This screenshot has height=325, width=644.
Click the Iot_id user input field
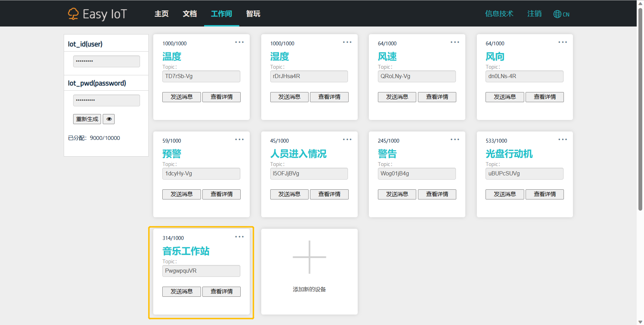tap(106, 61)
